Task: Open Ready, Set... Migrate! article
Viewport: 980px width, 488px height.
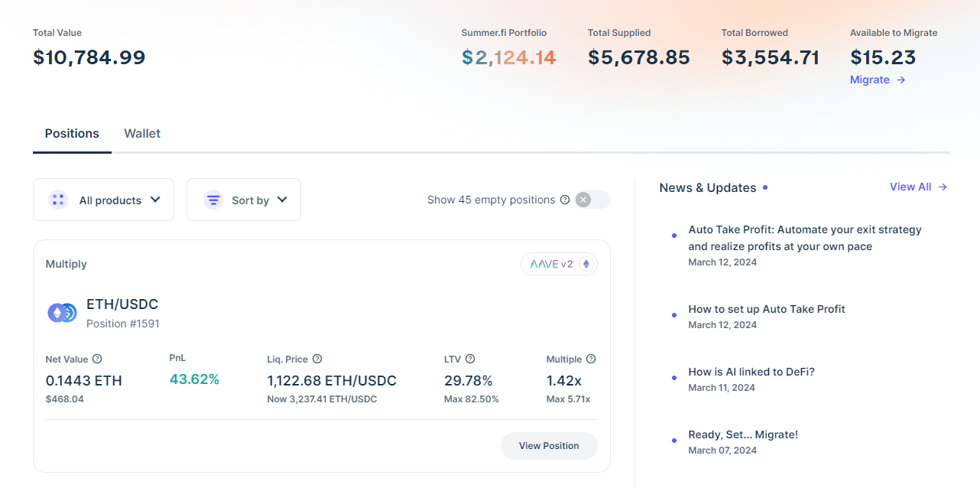Action: point(743,434)
